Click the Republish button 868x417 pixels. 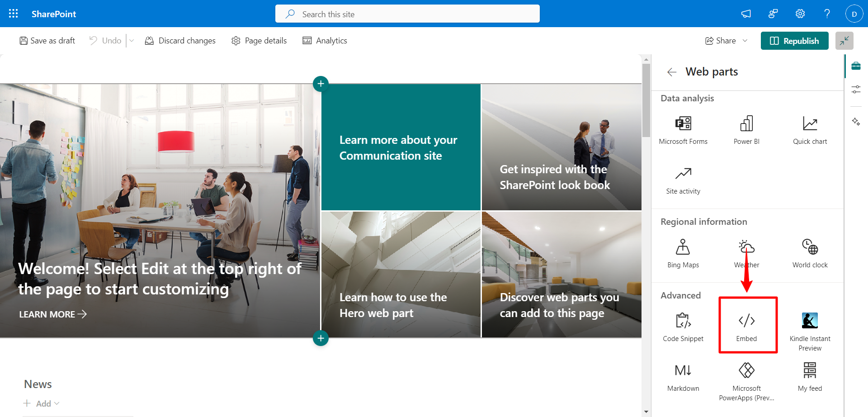tap(794, 41)
